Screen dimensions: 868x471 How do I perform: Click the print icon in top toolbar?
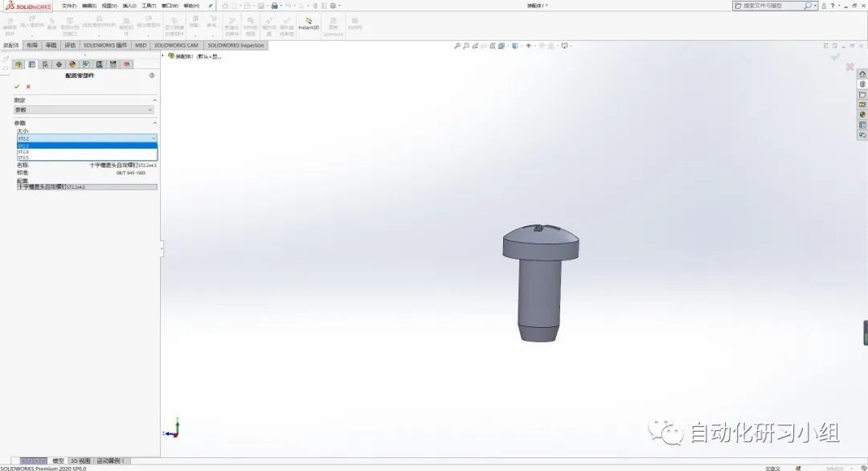tap(275, 6)
